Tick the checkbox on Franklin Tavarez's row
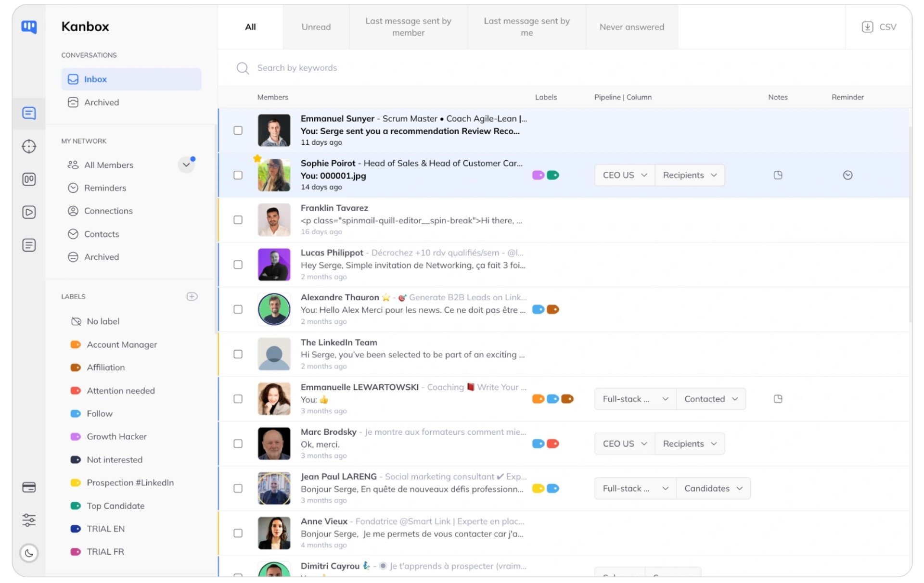Screen dimensions: 924x583 (x=238, y=220)
